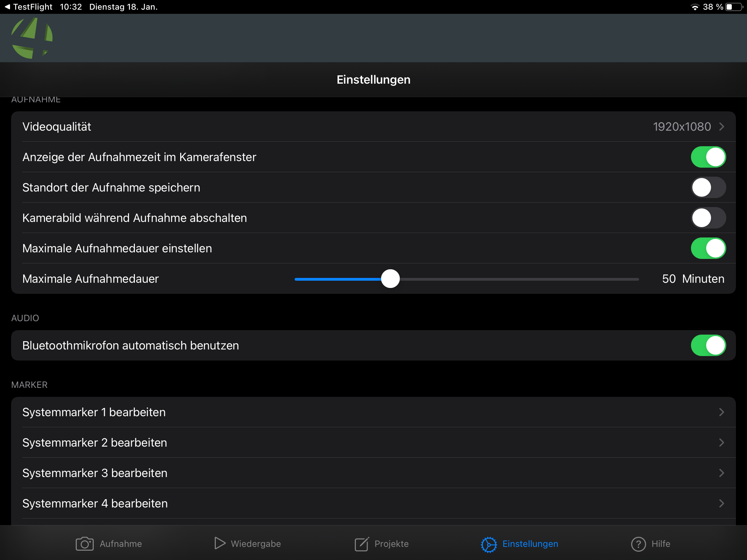Disable Bluetoothmikrofon automatisch benutzen

tap(708, 345)
